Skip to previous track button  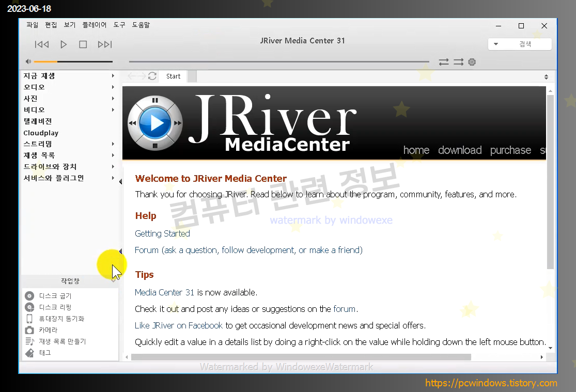point(42,44)
